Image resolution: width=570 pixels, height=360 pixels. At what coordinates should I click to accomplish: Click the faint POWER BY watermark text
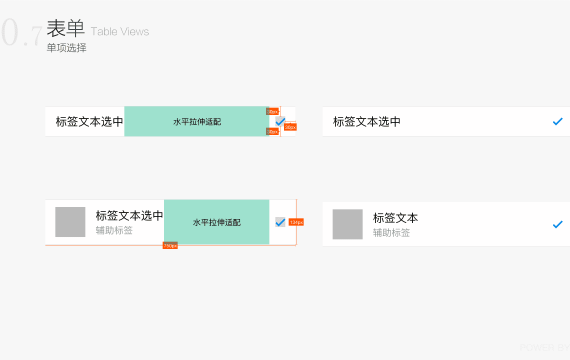pyautogui.click(x=545, y=347)
